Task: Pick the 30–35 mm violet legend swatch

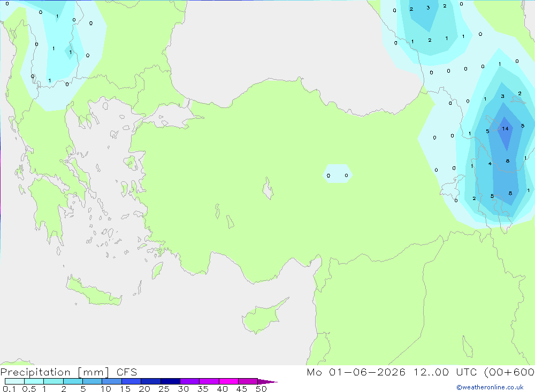Action: [190, 381]
